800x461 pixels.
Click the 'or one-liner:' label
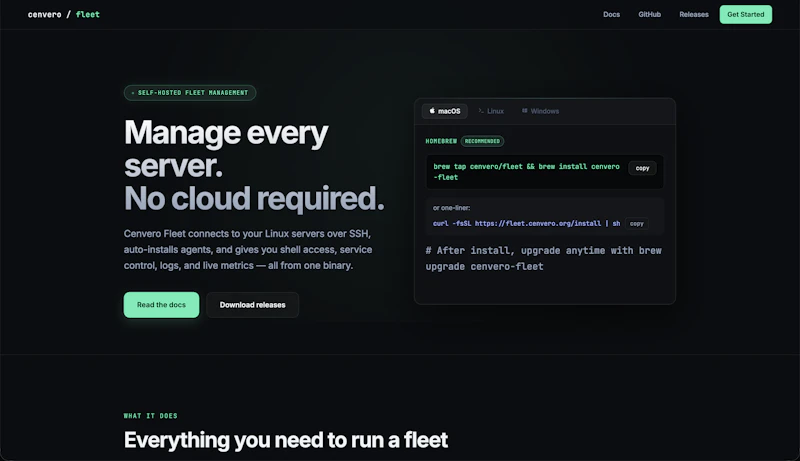452,208
